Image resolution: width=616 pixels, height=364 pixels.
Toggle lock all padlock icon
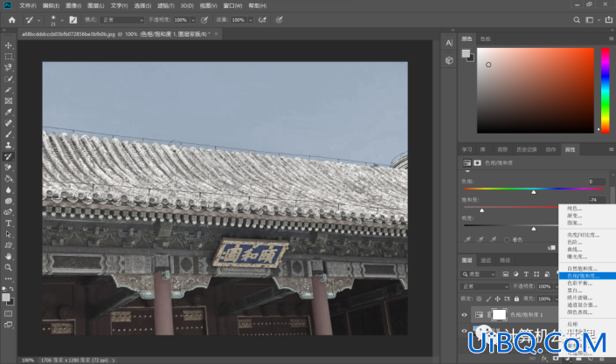point(516,299)
